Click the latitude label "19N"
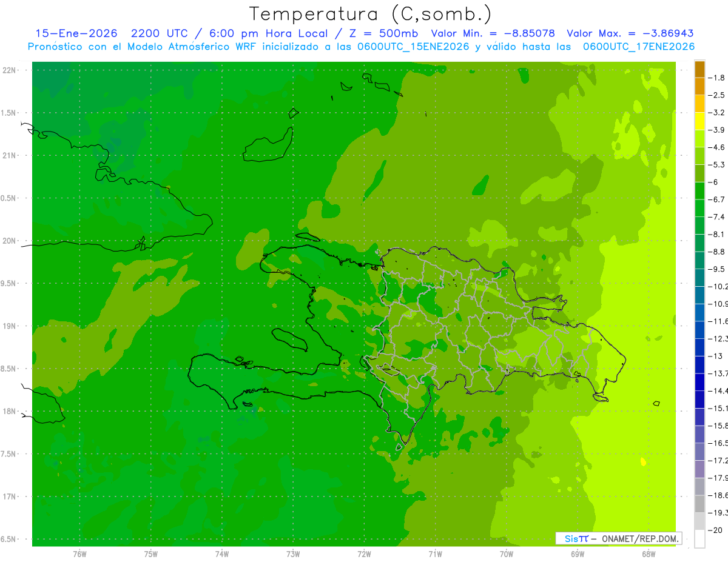The width and height of the screenshot is (728, 562). pos(9,326)
